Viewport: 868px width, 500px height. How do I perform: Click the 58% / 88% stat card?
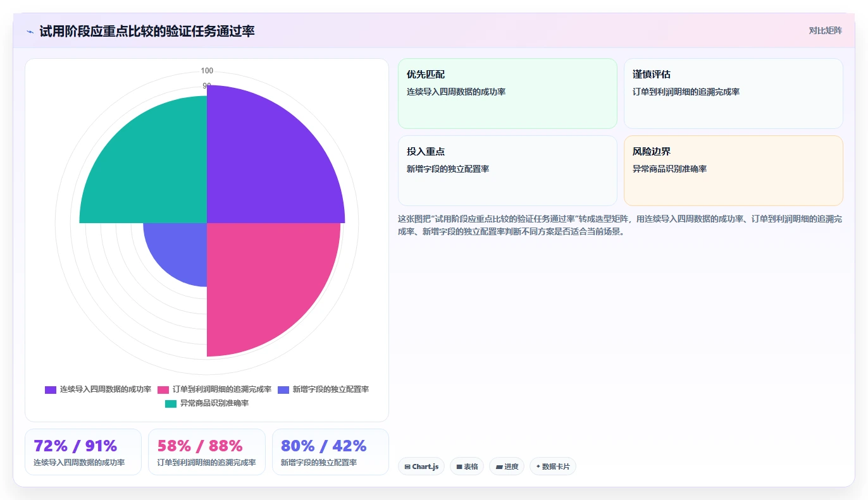point(207,452)
